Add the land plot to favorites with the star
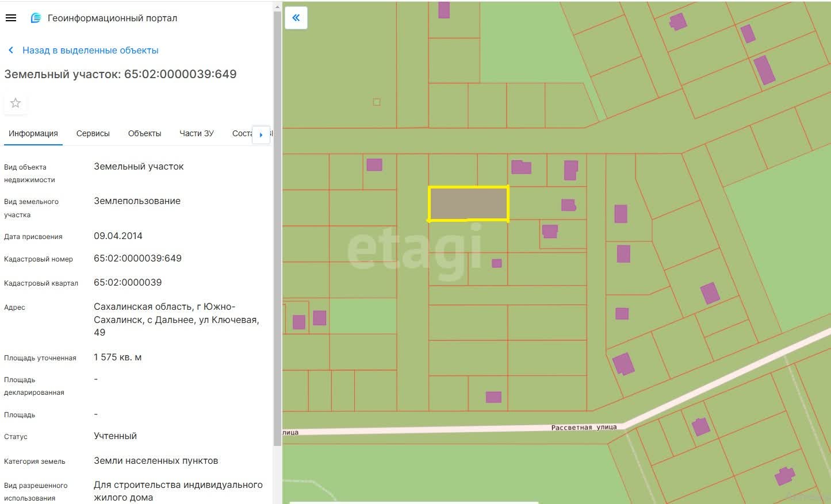 (x=16, y=103)
